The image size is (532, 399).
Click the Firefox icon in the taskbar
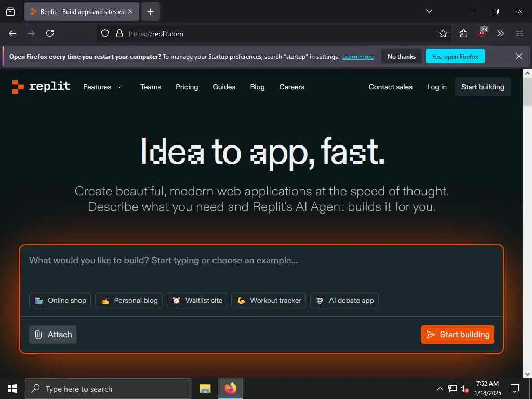pyautogui.click(x=230, y=389)
